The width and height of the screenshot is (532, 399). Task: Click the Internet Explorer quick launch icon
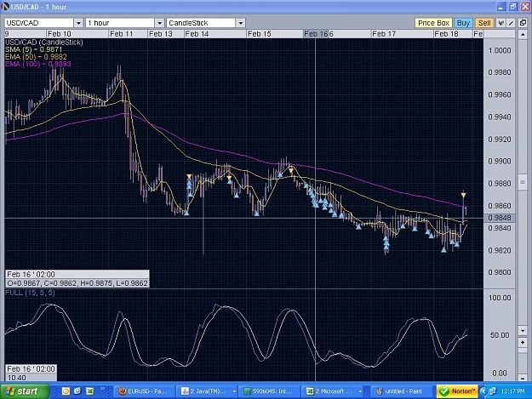pyautogui.click(x=77, y=391)
